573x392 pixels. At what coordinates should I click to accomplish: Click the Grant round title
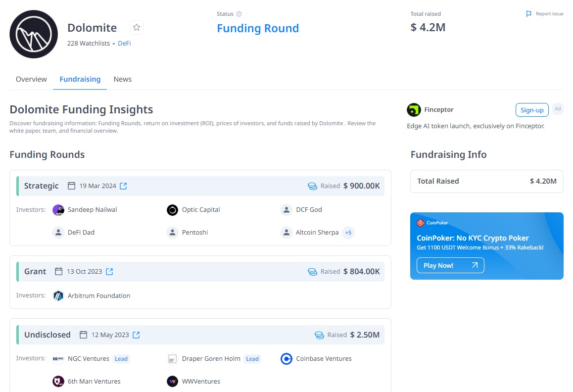point(36,271)
